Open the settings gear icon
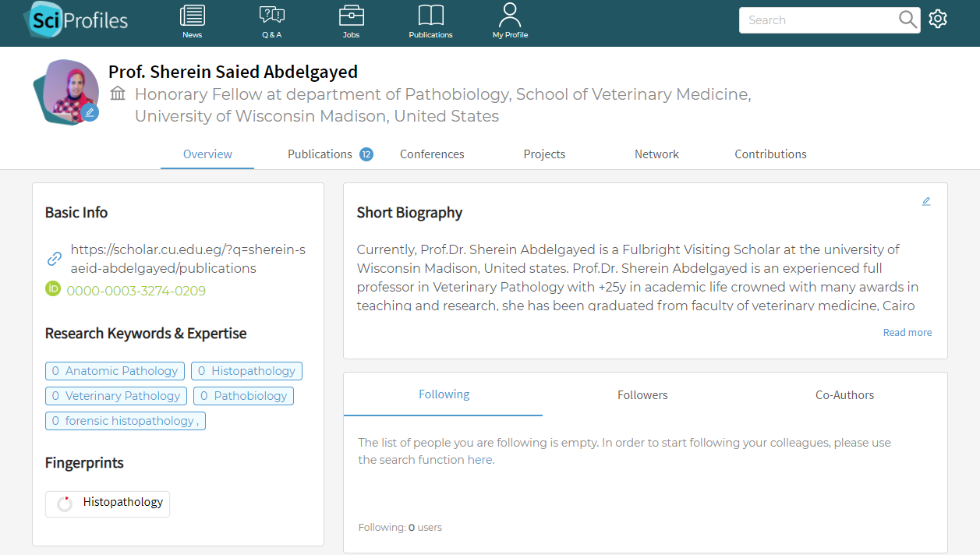980x555 pixels. click(938, 19)
